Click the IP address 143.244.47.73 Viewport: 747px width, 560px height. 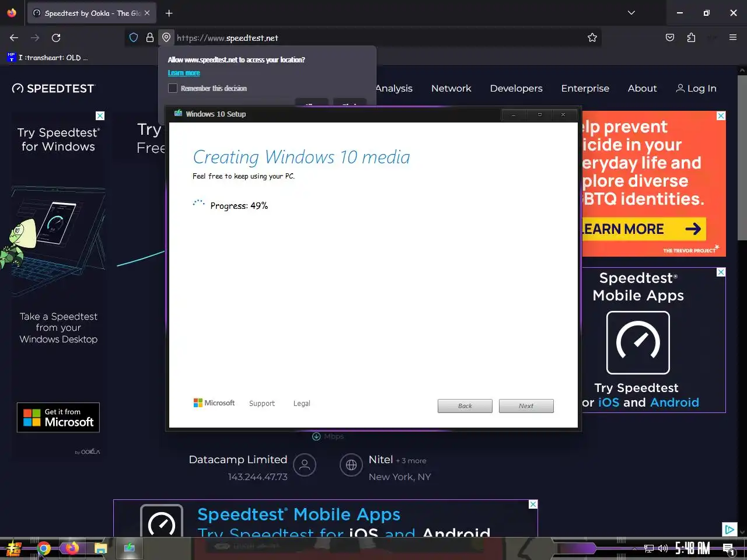coord(257,477)
